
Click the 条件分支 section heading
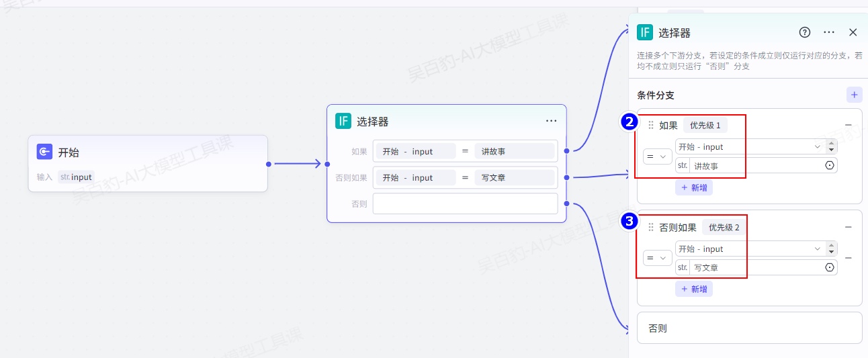pos(656,95)
